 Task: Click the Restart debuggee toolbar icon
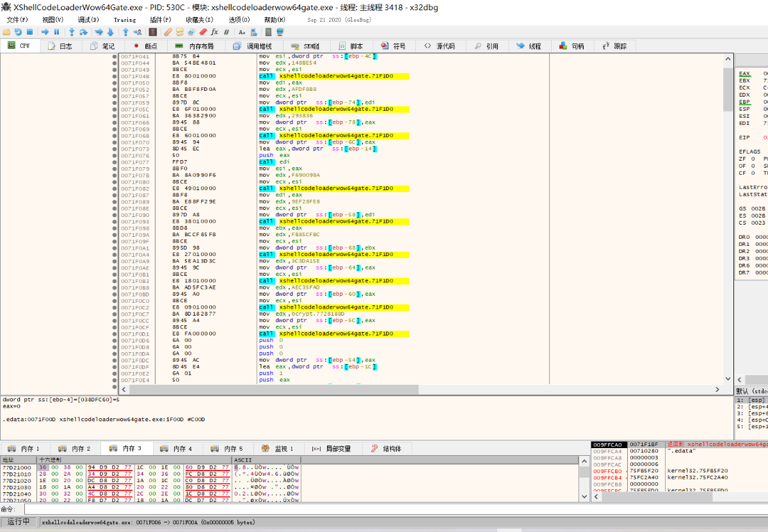click(18, 32)
